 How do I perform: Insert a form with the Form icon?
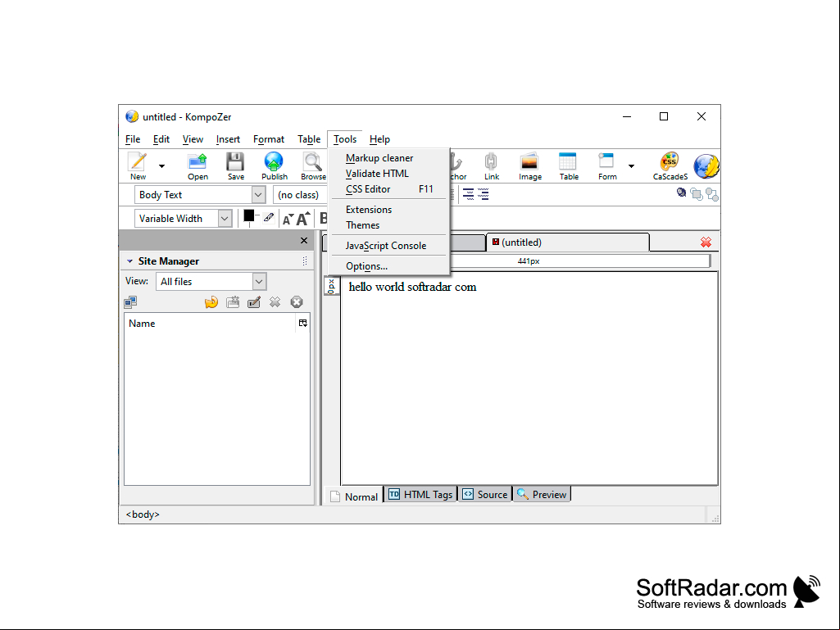coord(607,166)
